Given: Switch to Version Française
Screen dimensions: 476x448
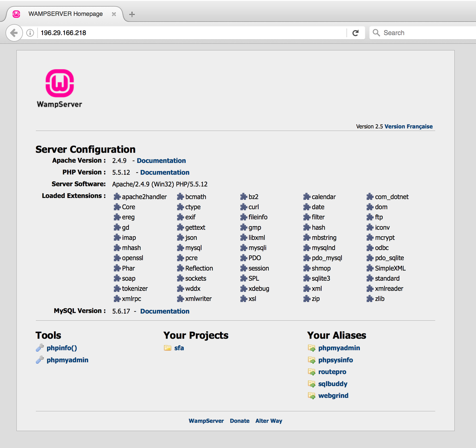Looking at the screenshot, I should coord(409,126).
